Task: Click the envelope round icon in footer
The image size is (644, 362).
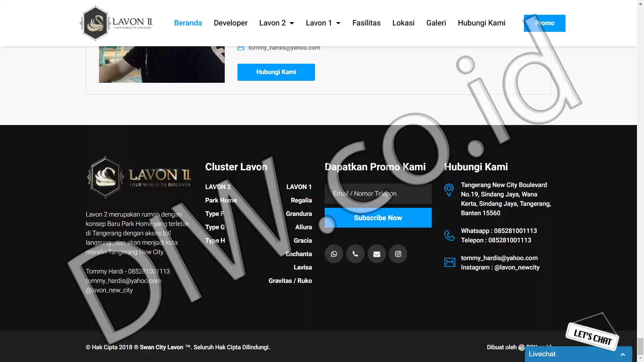Action: [377, 254]
